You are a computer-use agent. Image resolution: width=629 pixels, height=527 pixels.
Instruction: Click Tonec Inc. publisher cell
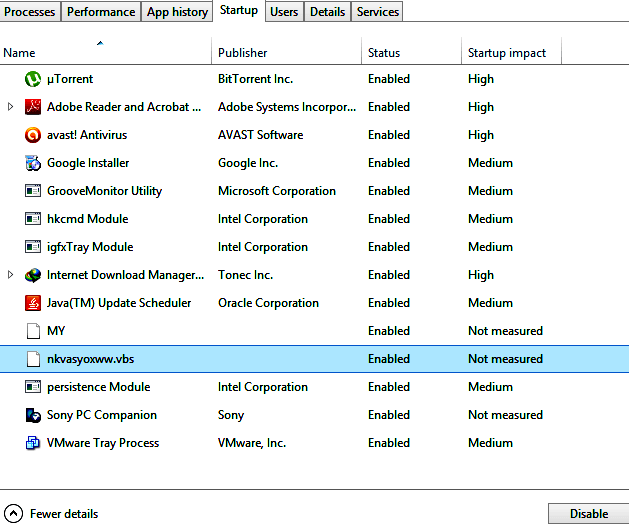pyautogui.click(x=246, y=275)
